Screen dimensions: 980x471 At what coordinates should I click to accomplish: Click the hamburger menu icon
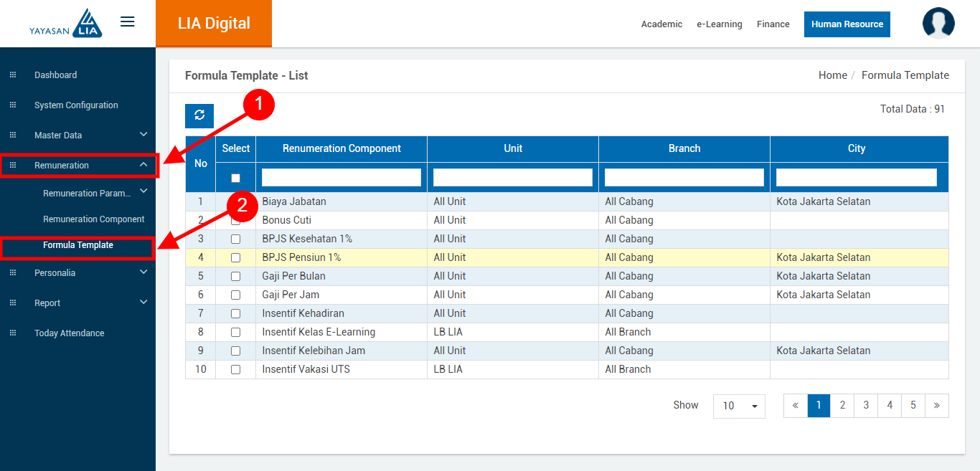[128, 22]
